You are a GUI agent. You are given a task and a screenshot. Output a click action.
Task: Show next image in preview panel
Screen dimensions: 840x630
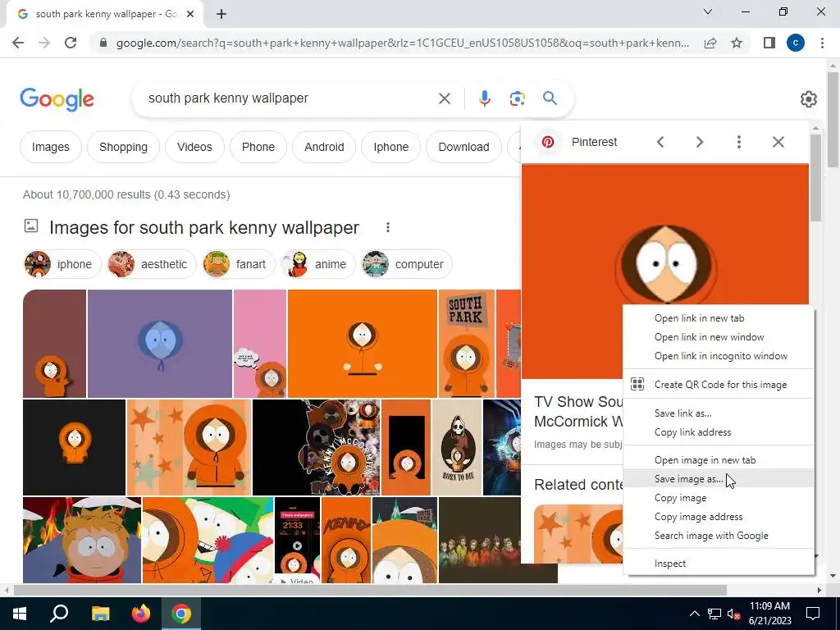[700, 142]
